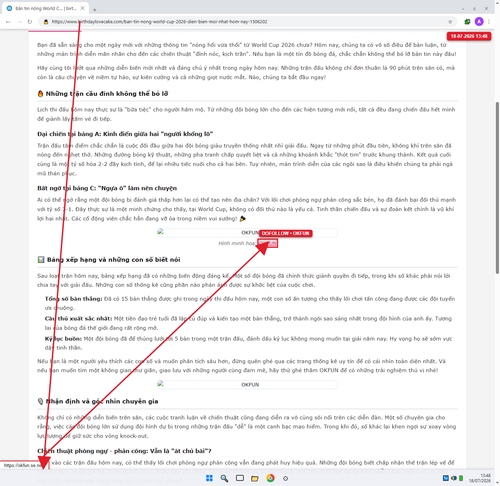Click the red DOFOLLOW • OKFUN badge

point(286,233)
